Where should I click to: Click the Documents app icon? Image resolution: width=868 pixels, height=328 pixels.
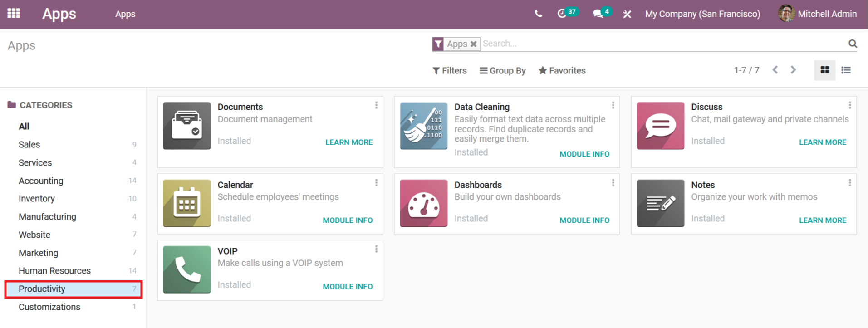point(187,126)
